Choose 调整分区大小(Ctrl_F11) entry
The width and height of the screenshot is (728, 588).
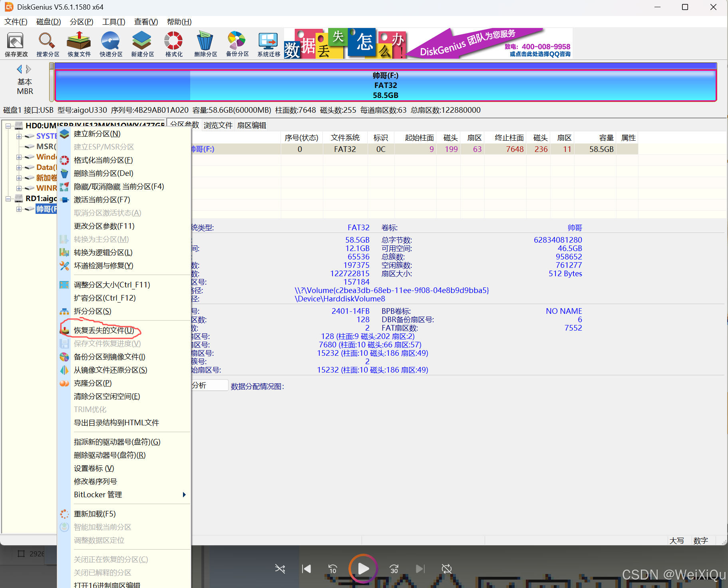click(124, 285)
